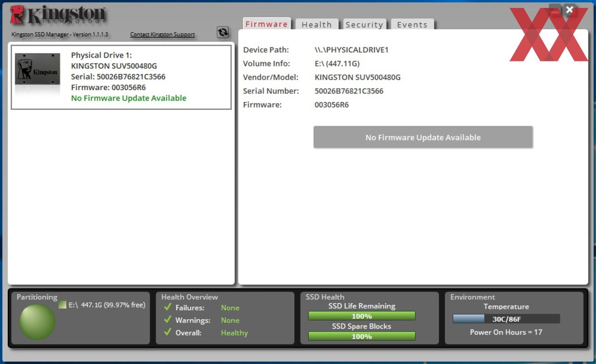This screenshot has width=596, height=364.
Task: Click E:\ 447.1G (99.97% free) label
Action: pos(107,304)
